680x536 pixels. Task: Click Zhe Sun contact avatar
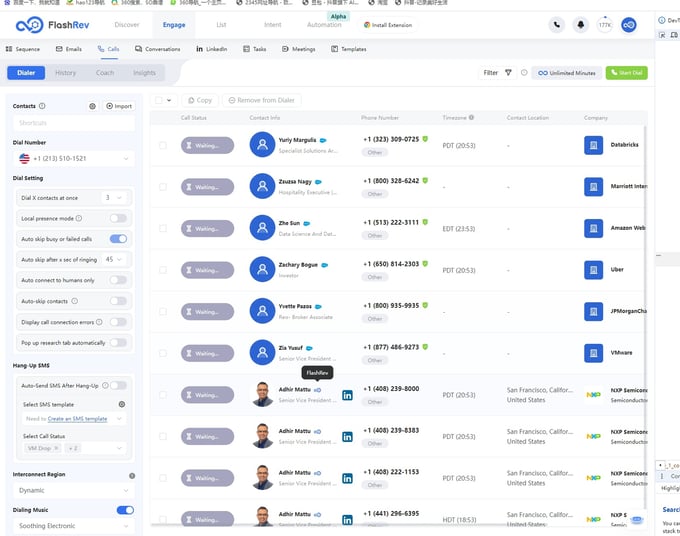pyautogui.click(x=262, y=228)
